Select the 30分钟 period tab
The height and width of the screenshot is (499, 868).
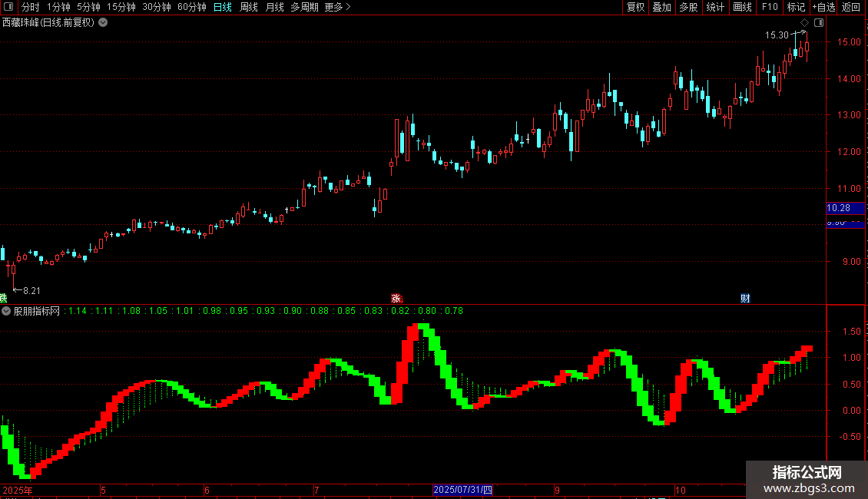[157, 7]
